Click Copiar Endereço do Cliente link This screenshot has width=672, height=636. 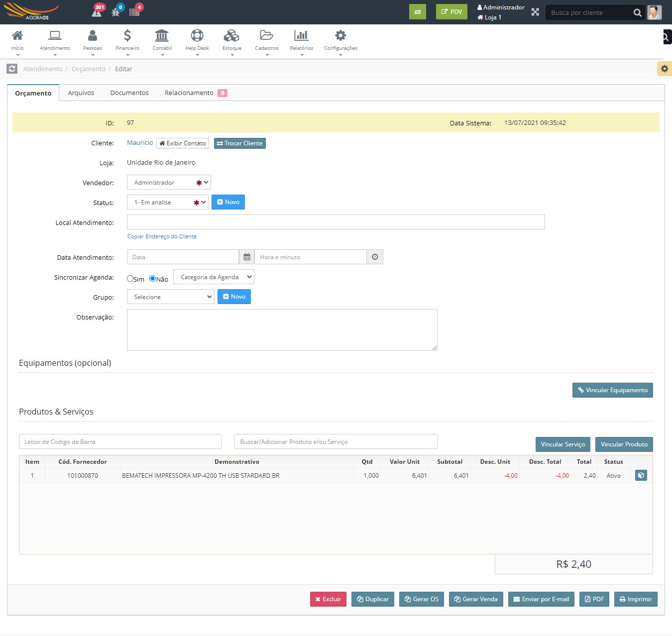click(162, 236)
